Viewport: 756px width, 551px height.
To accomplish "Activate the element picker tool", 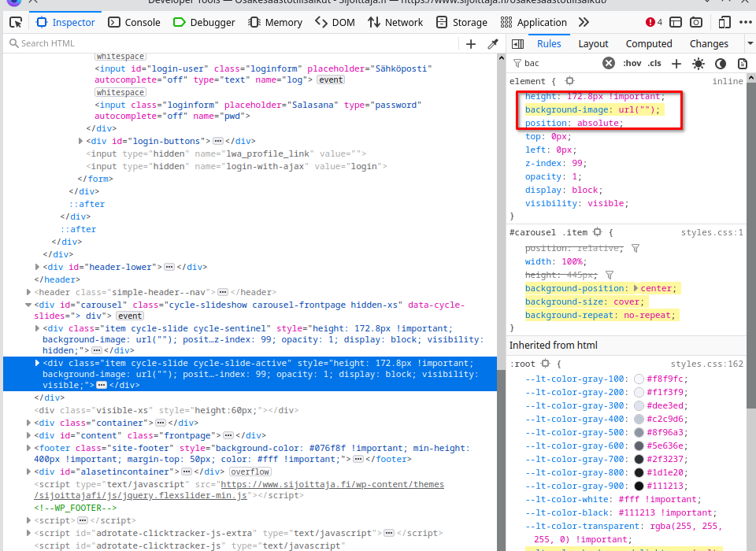I will pos(16,22).
